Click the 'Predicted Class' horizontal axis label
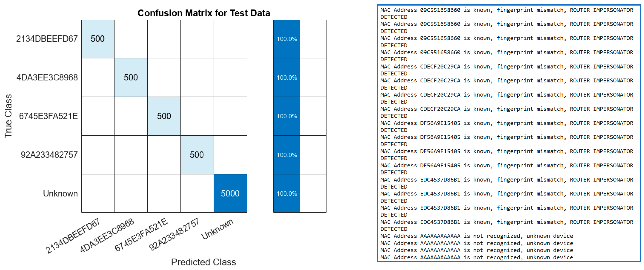 pyautogui.click(x=203, y=262)
